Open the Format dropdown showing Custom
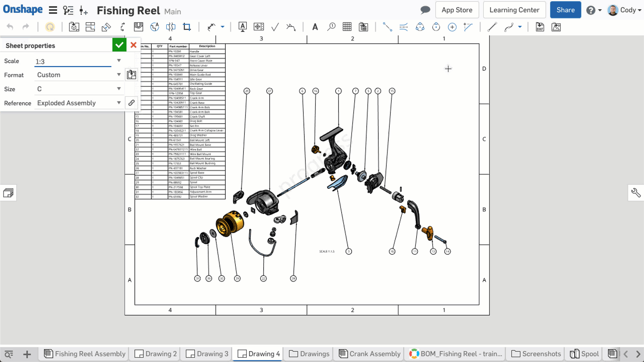 coord(118,74)
